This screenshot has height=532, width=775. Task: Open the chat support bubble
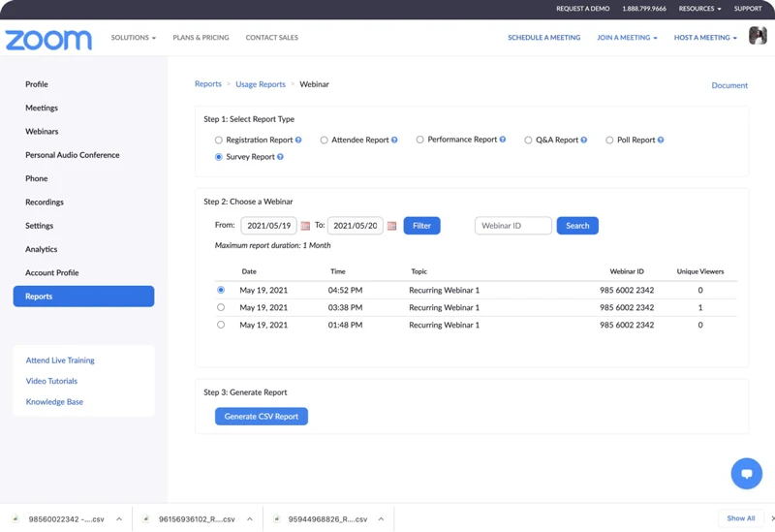click(x=746, y=474)
